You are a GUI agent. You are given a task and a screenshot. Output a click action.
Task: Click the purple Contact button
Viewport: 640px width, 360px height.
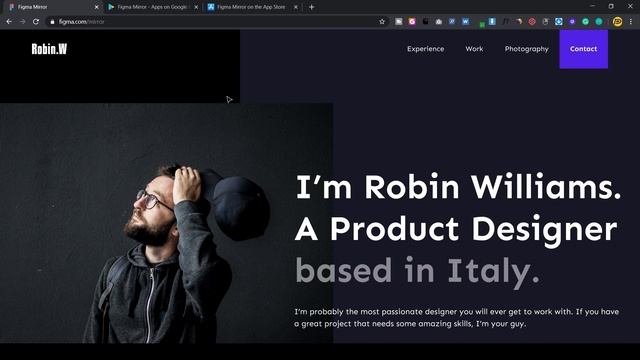(584, 49)
